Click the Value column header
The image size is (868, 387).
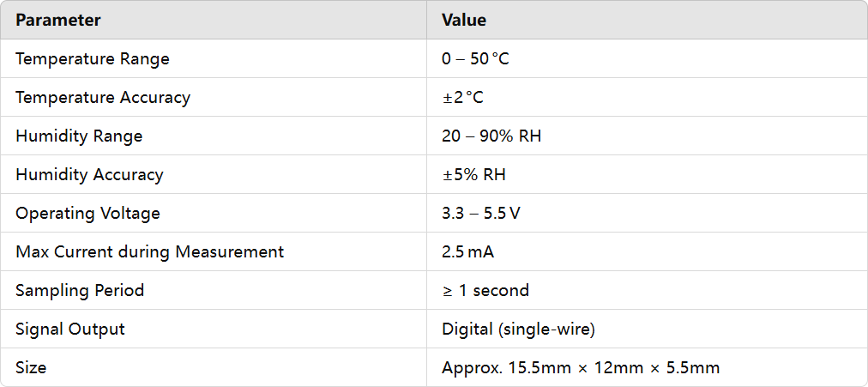464,20
